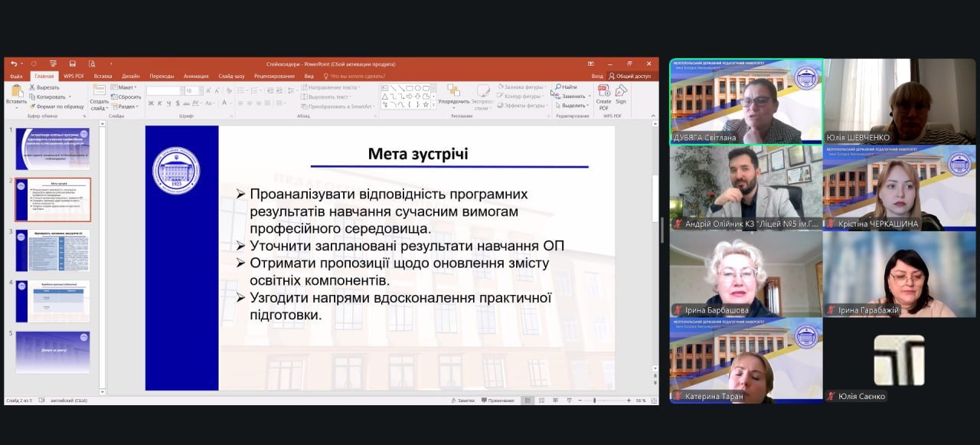Toggle normal view button in status bar

pyautogui.click(x=528, y=401)
